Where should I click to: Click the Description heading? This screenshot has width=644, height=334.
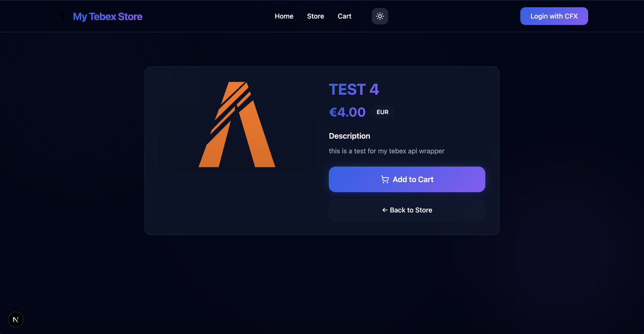click(x=349, y=136)
